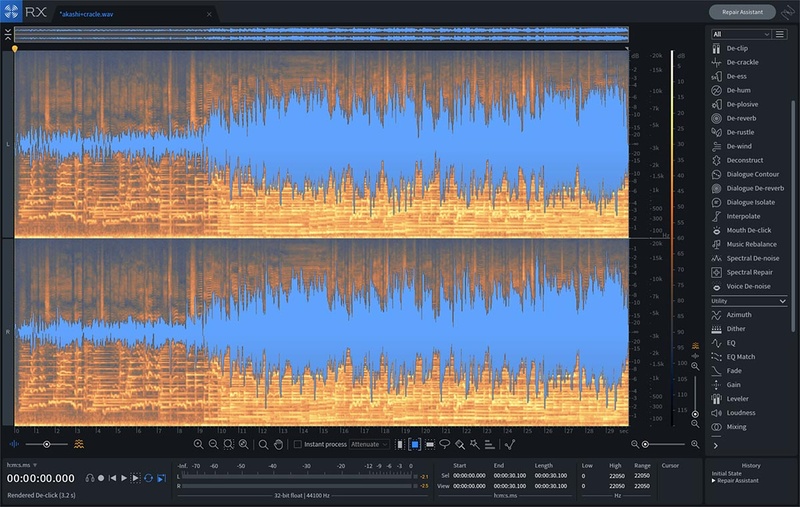The height and width of the screenshot is (507, 800).
Task: Open the module list view menu
Action: [x=780, y=34]
